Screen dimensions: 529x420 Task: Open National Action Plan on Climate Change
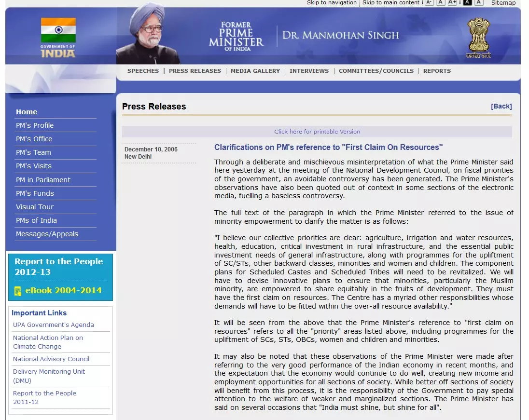click(48, 342)
